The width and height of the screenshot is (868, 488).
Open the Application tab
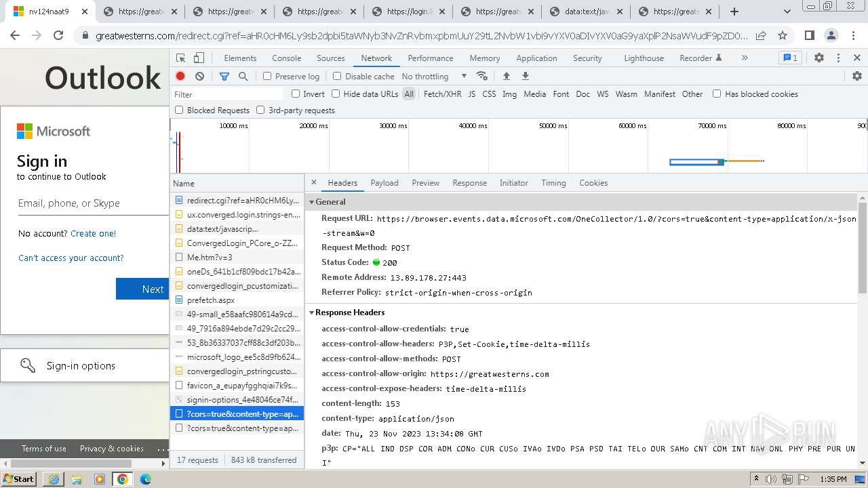pos(536,58)
